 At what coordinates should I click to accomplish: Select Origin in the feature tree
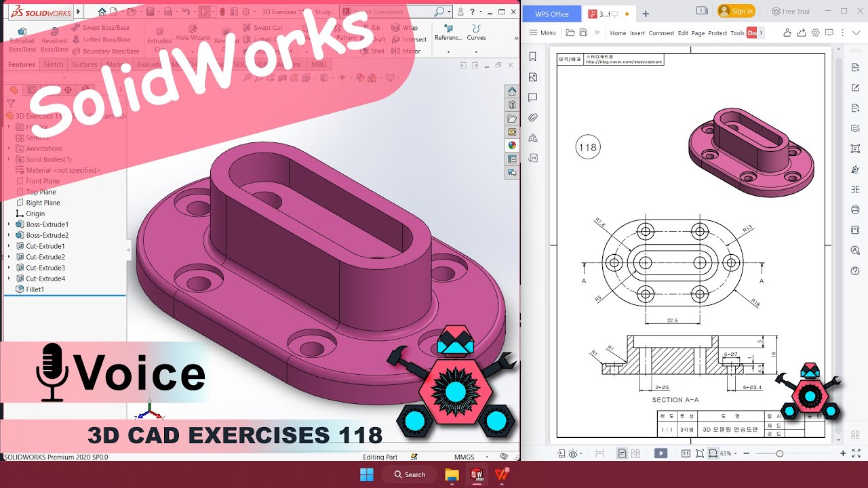pos(30,213)
